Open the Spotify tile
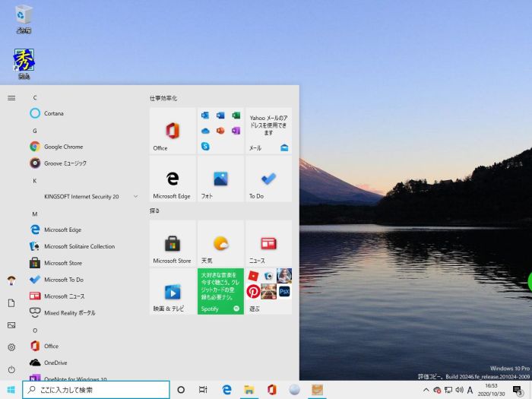532x399 pixels. (220, 291)
